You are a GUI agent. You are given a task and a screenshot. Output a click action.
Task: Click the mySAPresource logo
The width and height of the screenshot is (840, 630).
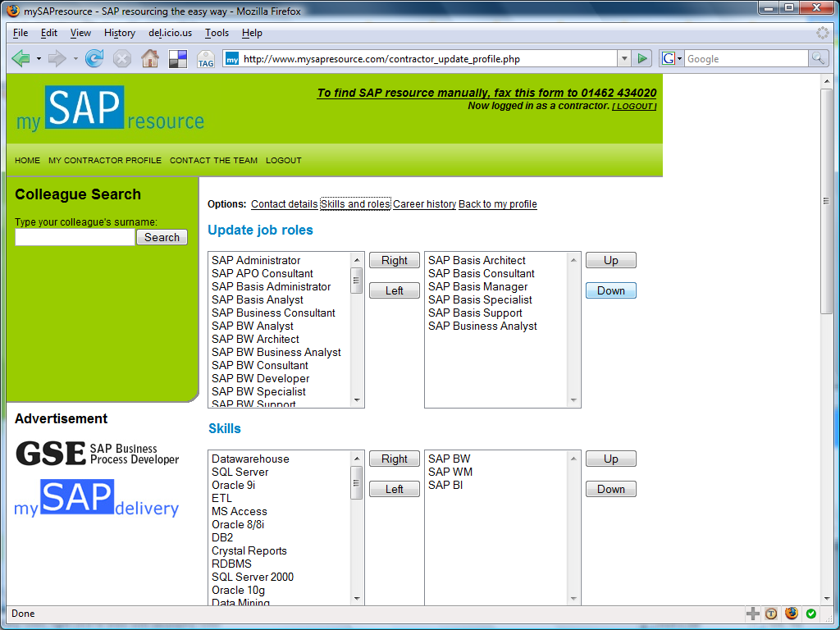[110, 109]
